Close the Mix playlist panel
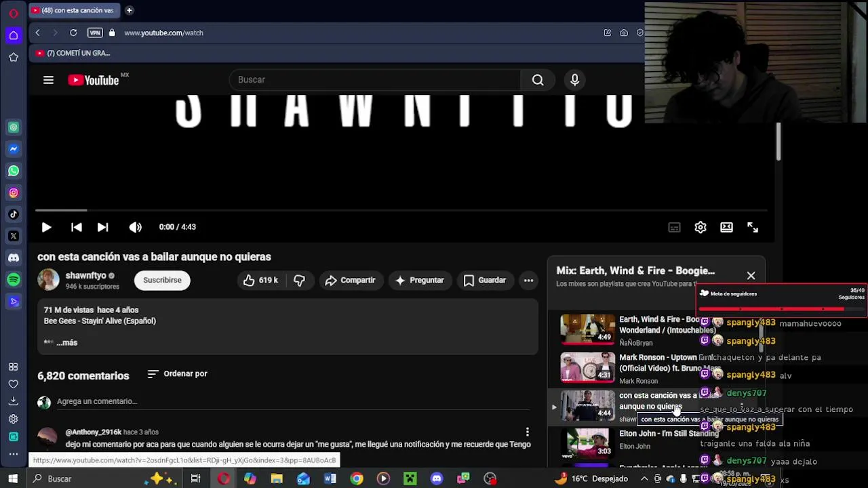The height and width of the screenshot is (488, 868). point(751,275)
